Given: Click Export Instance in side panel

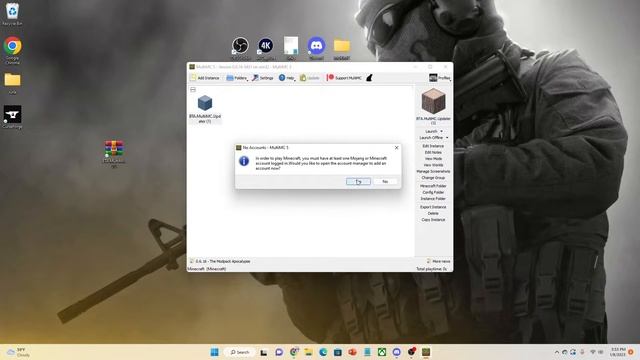Looking at the screenshot, I should point(433,207).
